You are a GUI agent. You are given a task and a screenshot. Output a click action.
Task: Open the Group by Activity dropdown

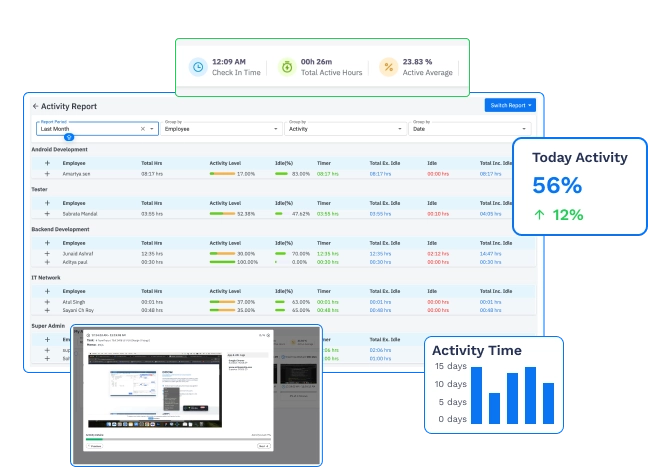pyautogui.click(x=400, y=129)
